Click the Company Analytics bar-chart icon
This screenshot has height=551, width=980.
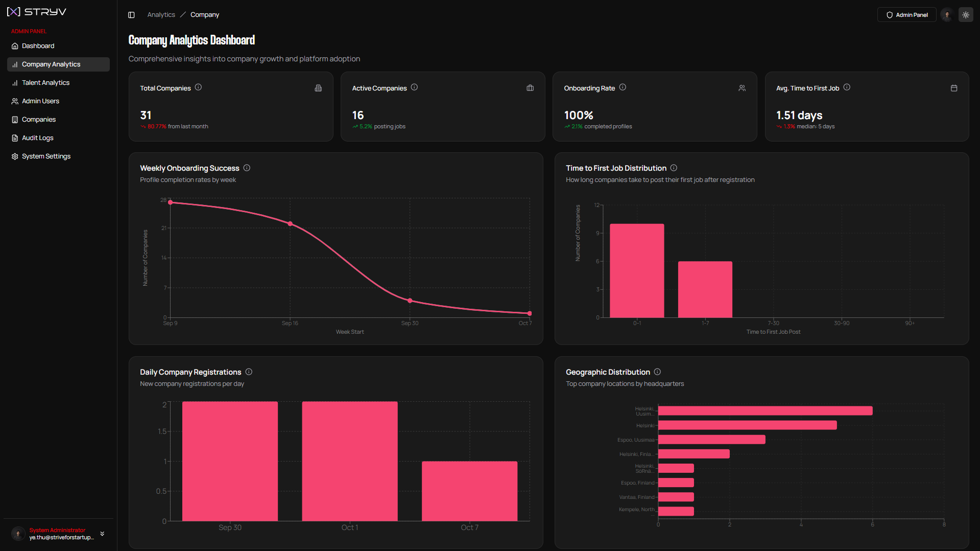coord(15,64)
